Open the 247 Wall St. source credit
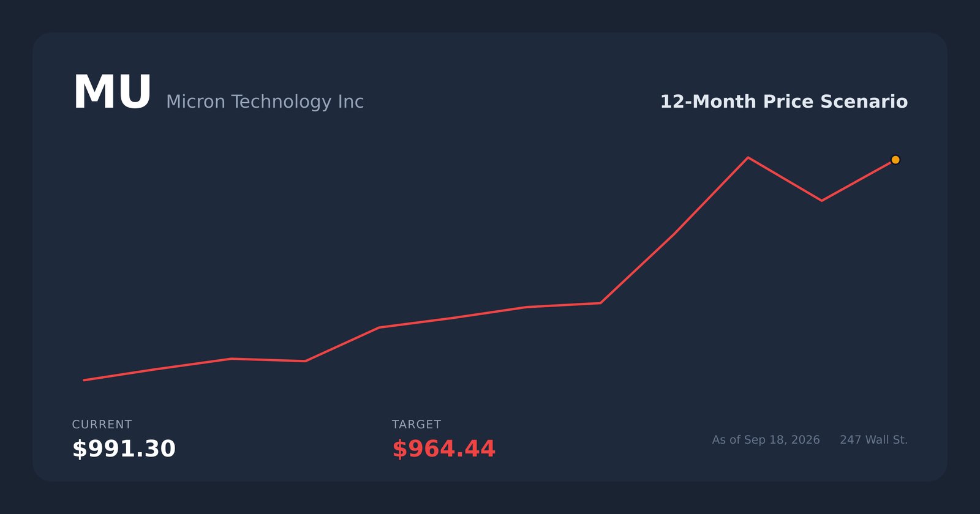980x514 pixels. click(x=873, y=440)
